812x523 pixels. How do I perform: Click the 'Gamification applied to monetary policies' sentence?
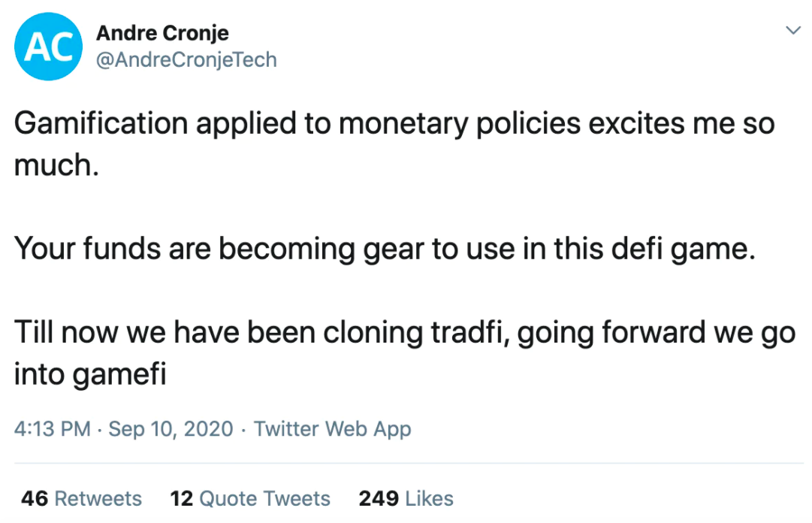(x=394, y=144)
